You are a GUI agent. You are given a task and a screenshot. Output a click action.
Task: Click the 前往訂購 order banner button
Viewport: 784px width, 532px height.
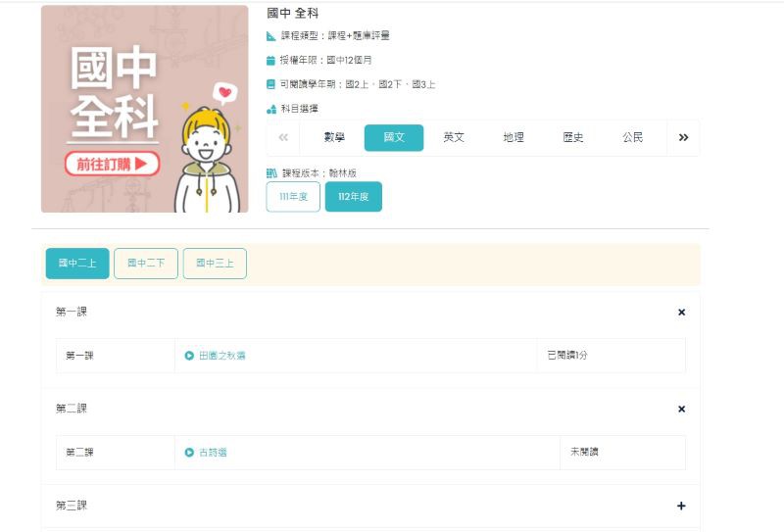pos(112,164)
